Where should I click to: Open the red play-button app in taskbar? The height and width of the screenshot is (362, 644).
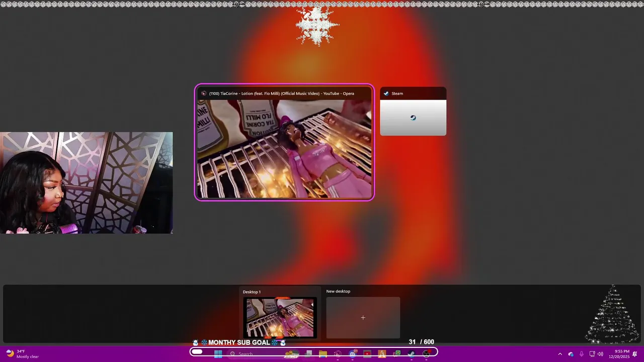[367, 354]
